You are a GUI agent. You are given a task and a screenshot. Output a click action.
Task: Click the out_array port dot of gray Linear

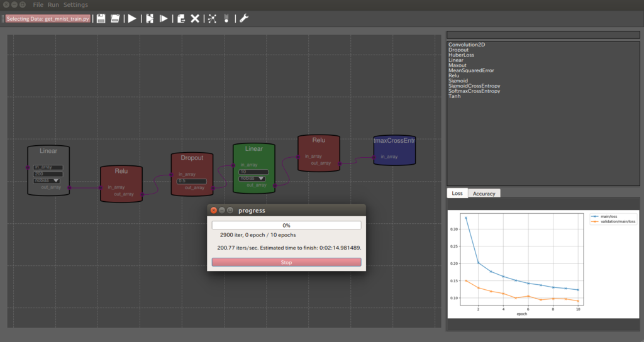[x=69, y=187]
